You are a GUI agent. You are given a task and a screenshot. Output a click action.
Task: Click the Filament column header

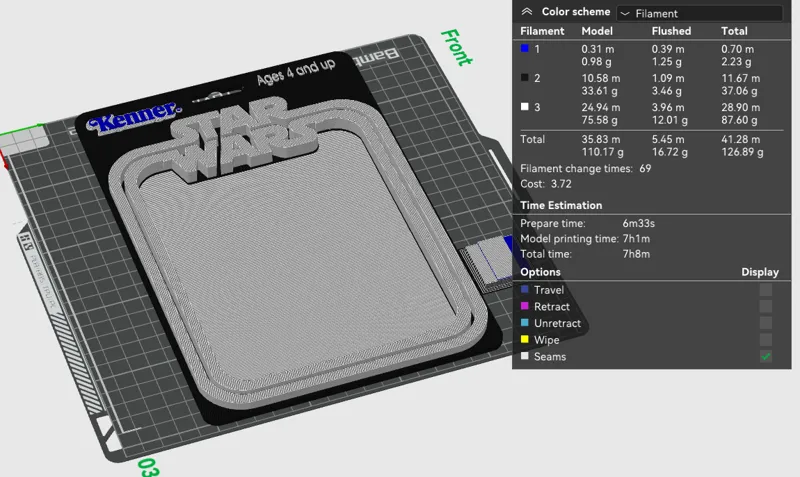(542, 31)
